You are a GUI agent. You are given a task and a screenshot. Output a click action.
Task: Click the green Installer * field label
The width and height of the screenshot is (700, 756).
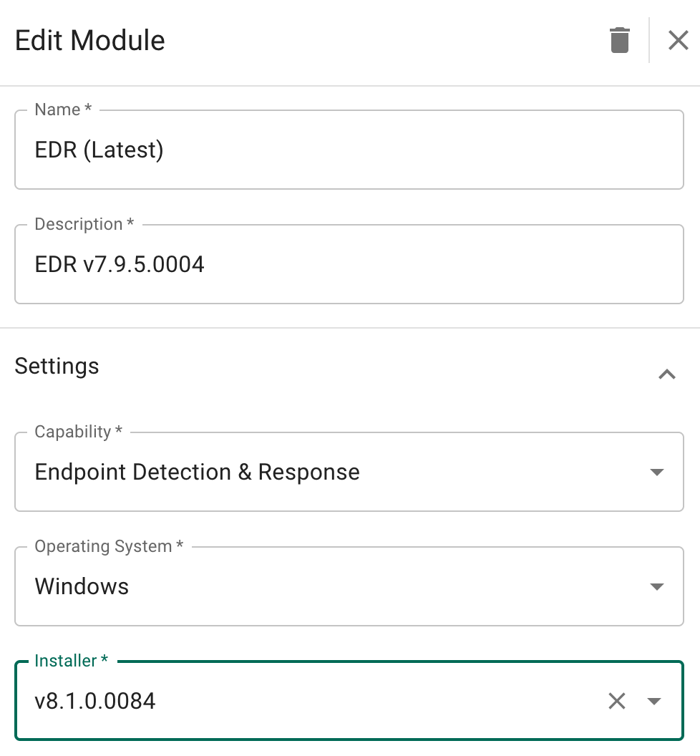pos(71,661)
